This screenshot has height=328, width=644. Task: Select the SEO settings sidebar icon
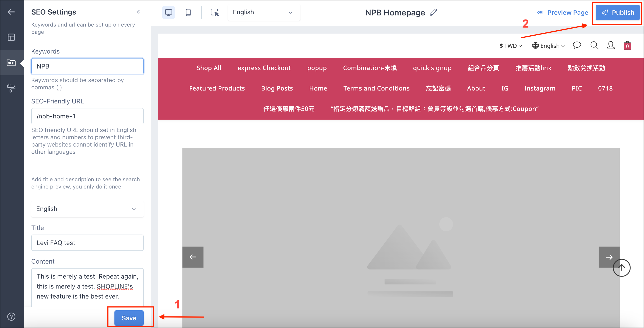(x=11, y=63)
